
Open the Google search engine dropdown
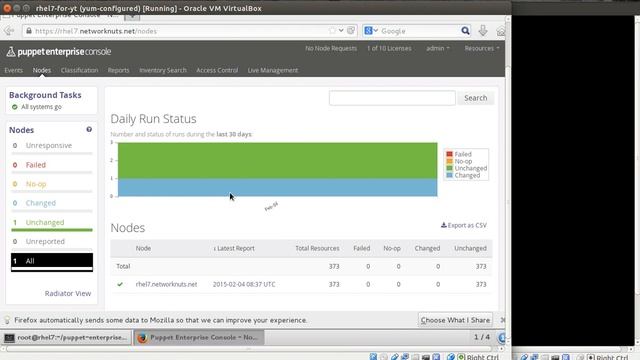(371, 31)
